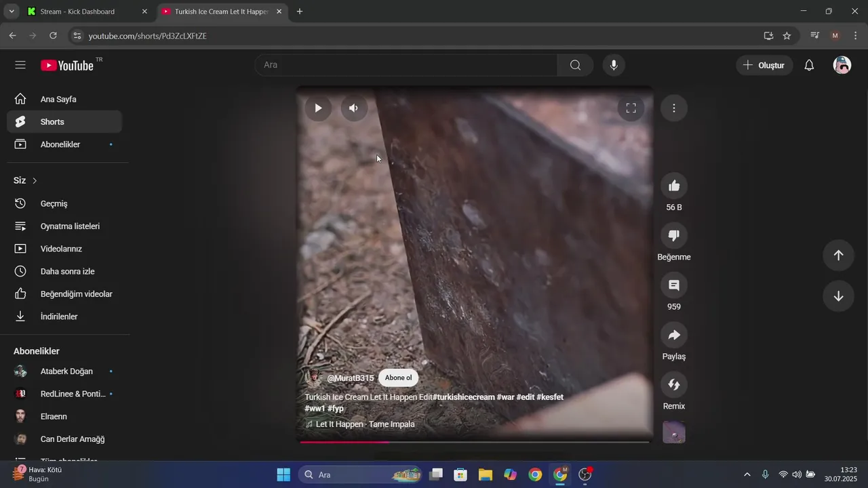Select Turkish Ice Cream Let It Happen tab
The image size is (868, 488).
coord(221,12)
